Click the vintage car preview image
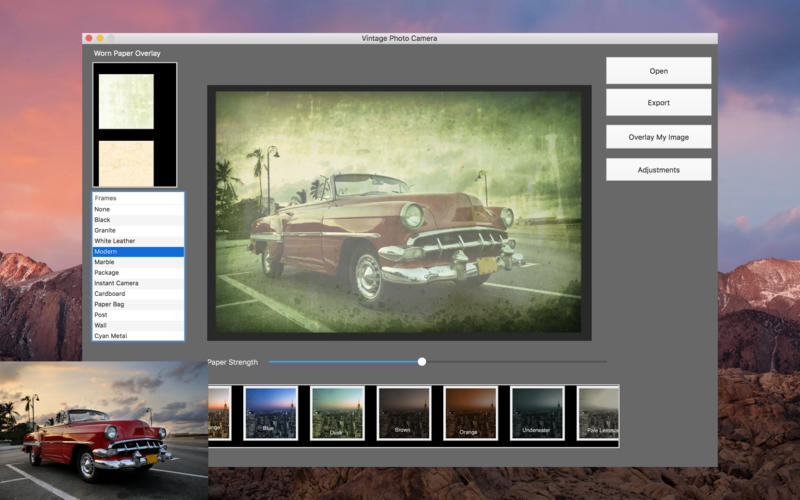 398,212
